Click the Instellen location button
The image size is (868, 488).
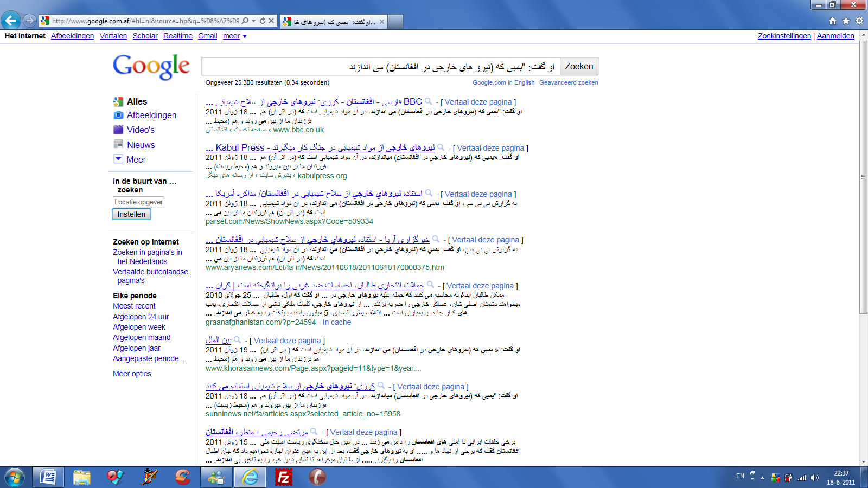point(131,214)
